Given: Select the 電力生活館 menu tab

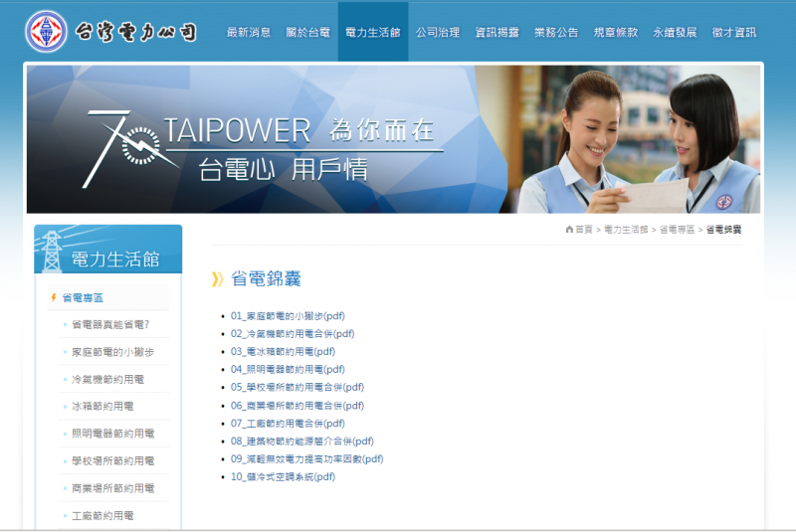Looking at the screenshot, I should [373, 33].
